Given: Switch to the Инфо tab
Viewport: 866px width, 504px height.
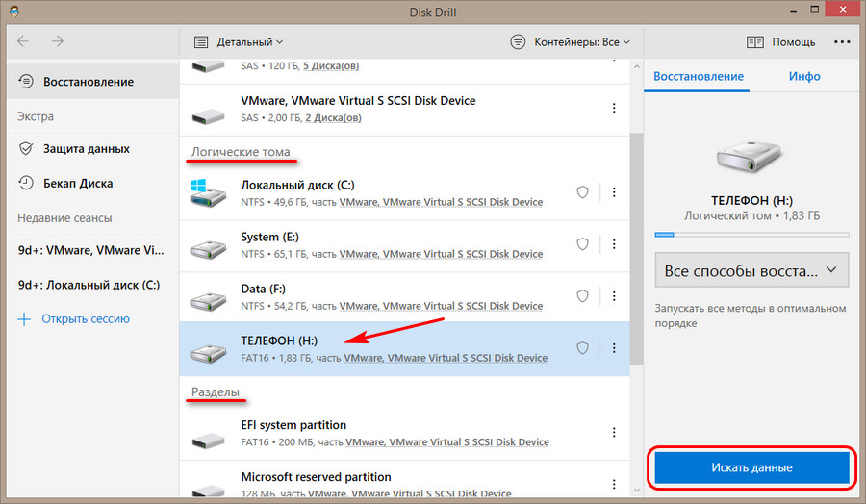Looking at the screenshot, I should click(x=804, y=77).
